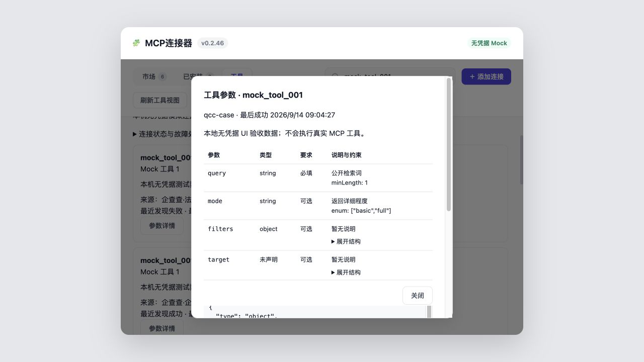The height and width of the screenshot is (362, 644).
Task: Expand 展开结构 in the filters row
Action: pyautogui.click(x=346, y=241)
